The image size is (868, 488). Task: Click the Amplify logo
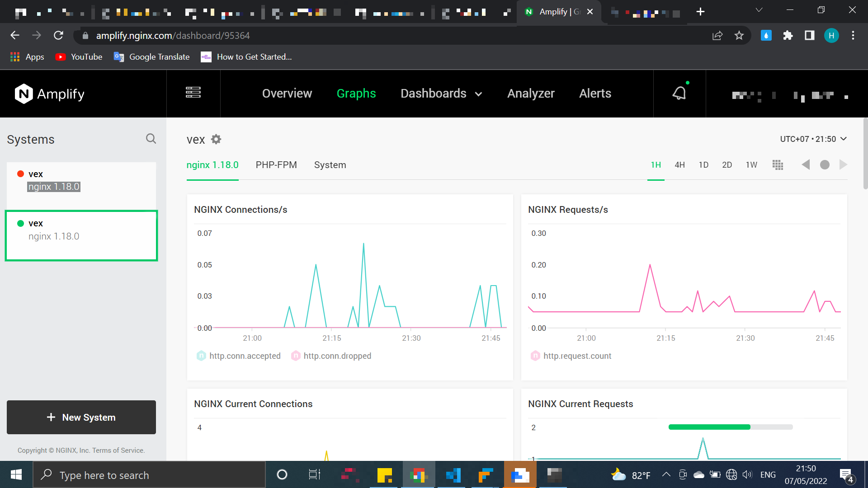50,94
